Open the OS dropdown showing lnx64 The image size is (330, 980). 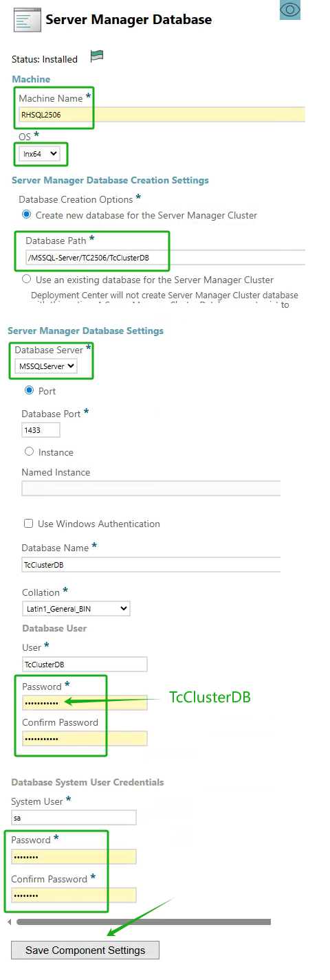[x=39, y=154]
